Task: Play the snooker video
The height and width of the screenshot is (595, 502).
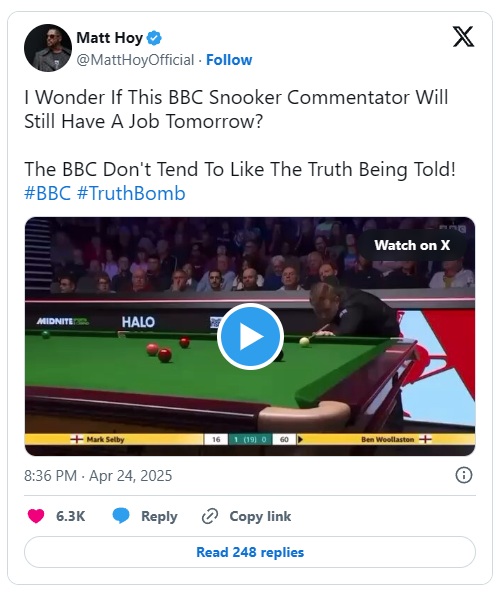Action: pos(250,336)
